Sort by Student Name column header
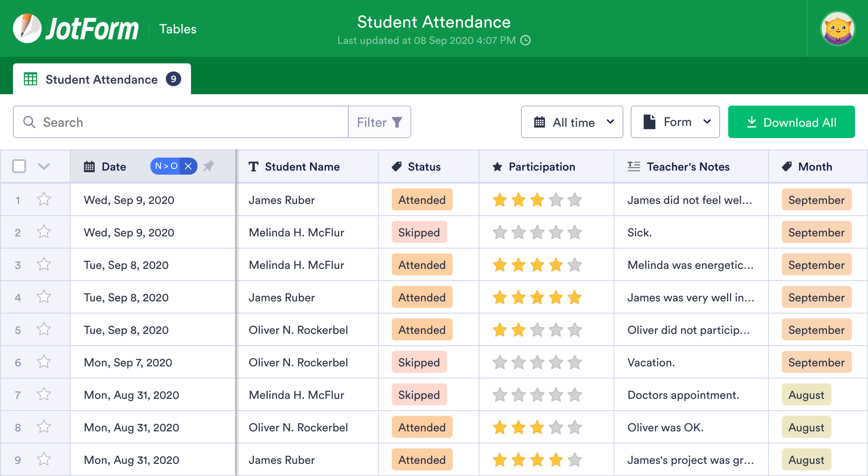 click(x=302, y=167)
